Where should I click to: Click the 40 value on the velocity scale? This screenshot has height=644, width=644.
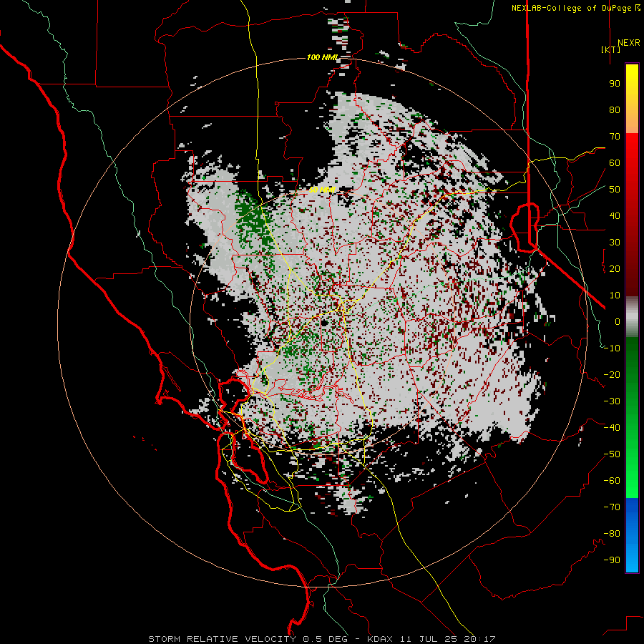(x=615, y=215)
